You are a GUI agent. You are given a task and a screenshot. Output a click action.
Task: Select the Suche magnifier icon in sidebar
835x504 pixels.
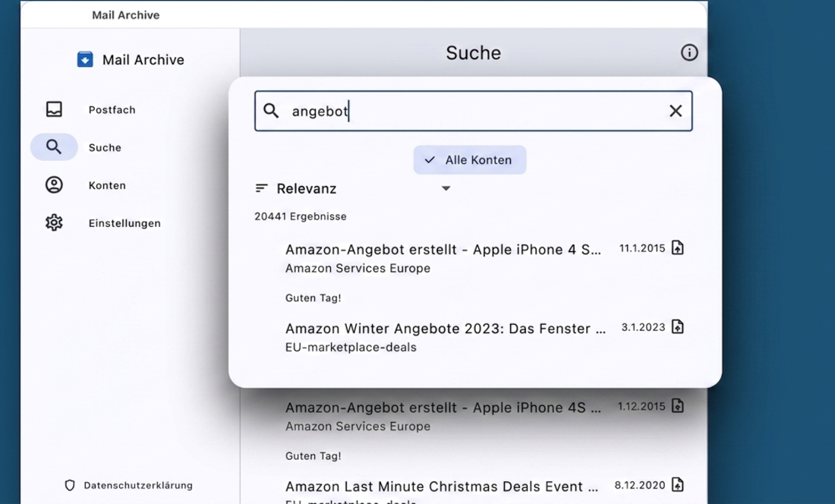pyautogui.click(x=54, y=147)
